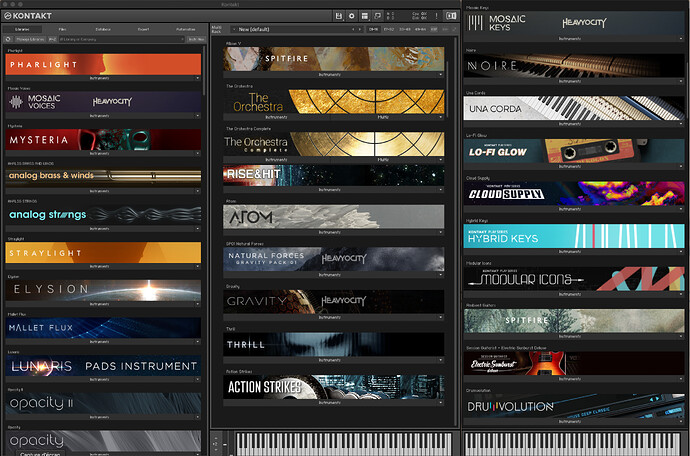Click the minimized view icon in header
Image resolution: width=690 pixels, height=456 pixels.
pos(378,16)
